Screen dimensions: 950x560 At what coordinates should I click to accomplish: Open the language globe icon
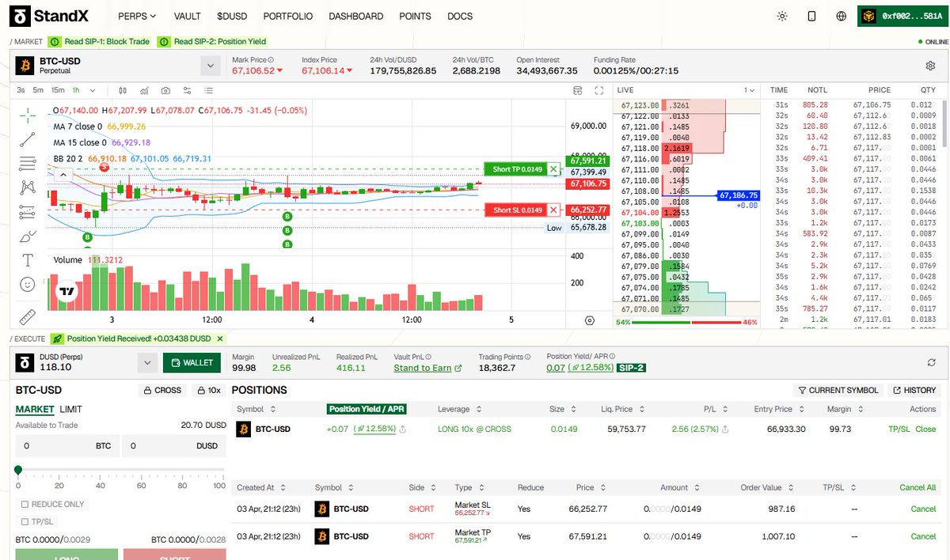841,16
